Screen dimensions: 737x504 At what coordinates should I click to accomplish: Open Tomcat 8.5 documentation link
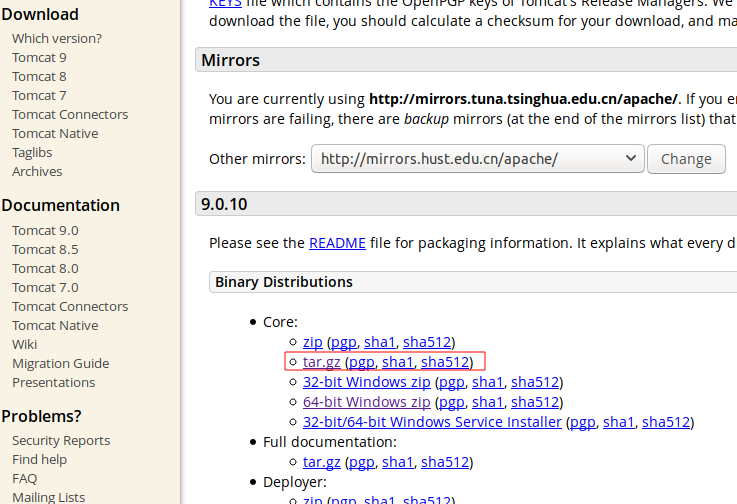tap(45, 249)
